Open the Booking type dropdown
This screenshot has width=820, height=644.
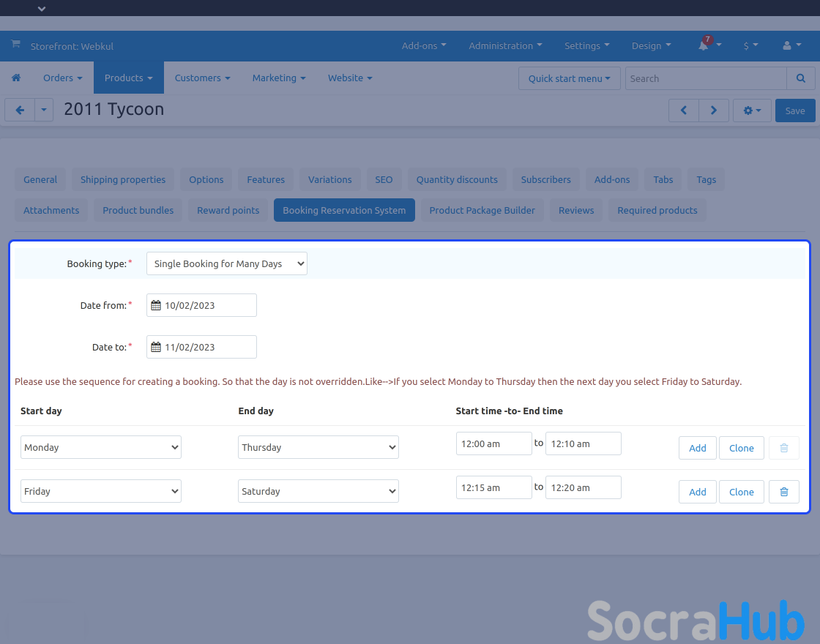(226, 263)
